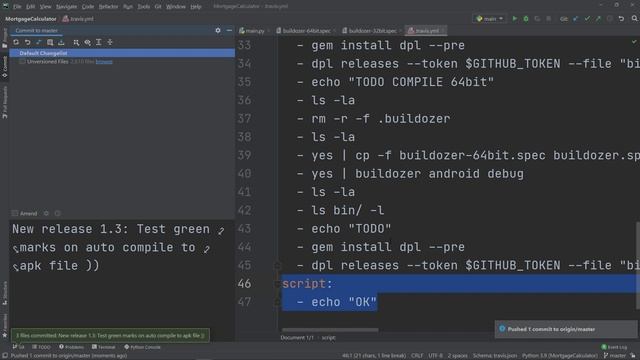Open the File menu
Viewport: 640px width, 360px height.
click(x=17, y=7)
